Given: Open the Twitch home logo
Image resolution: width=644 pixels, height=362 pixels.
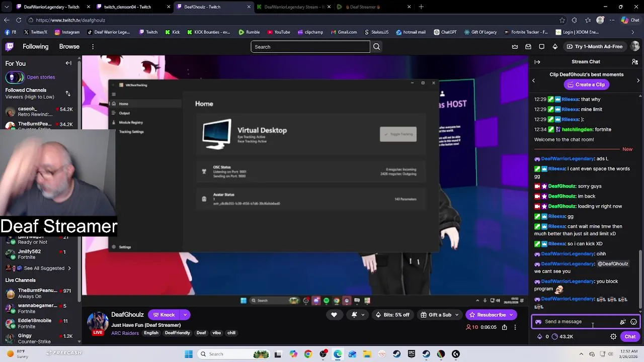Looking at the screenshot, I should (10, 47).
